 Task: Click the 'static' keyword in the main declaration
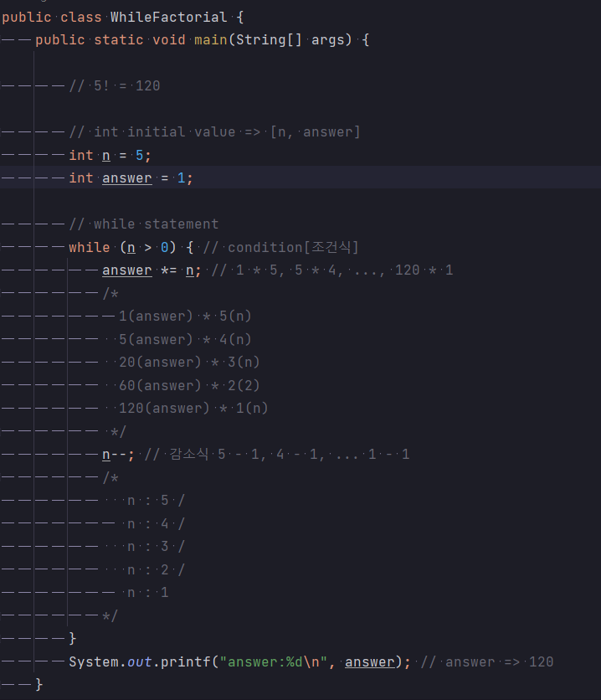[x=119, y=40]
